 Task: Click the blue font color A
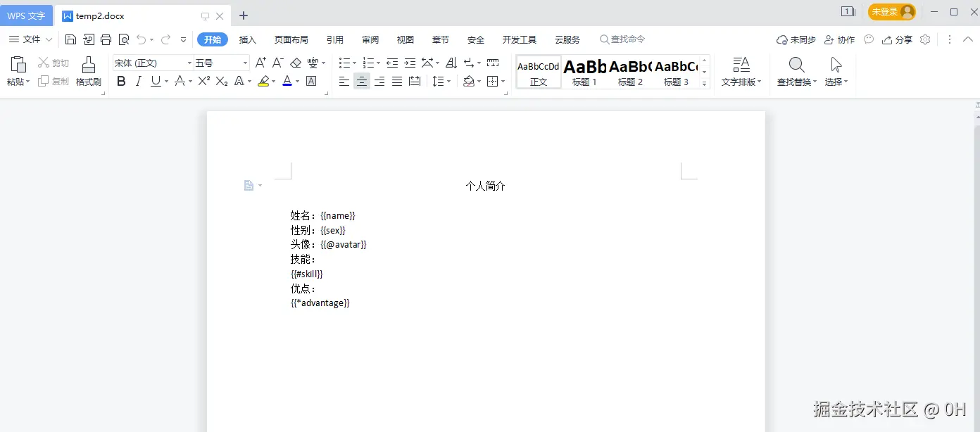pyautogui.click(x=287, y=82)
